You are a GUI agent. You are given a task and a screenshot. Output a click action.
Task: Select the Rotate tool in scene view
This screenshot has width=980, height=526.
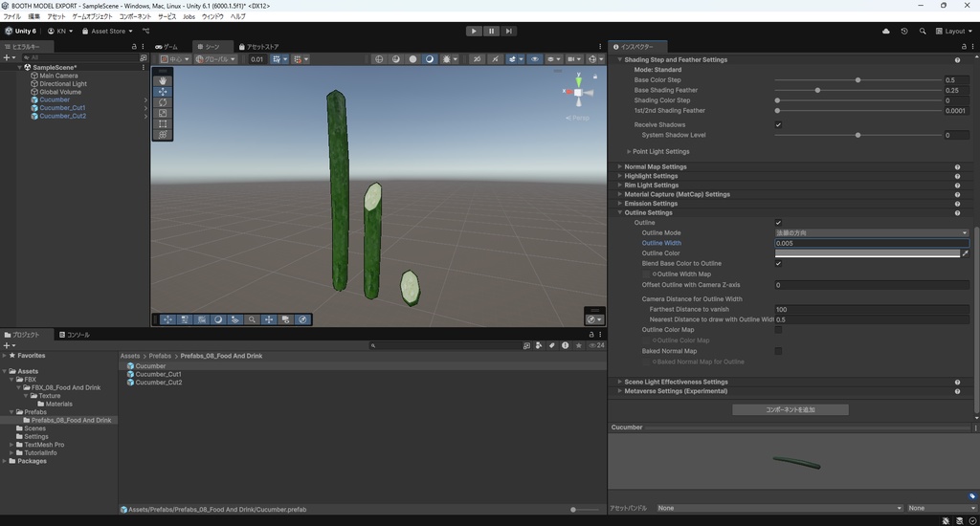point(163,102)
